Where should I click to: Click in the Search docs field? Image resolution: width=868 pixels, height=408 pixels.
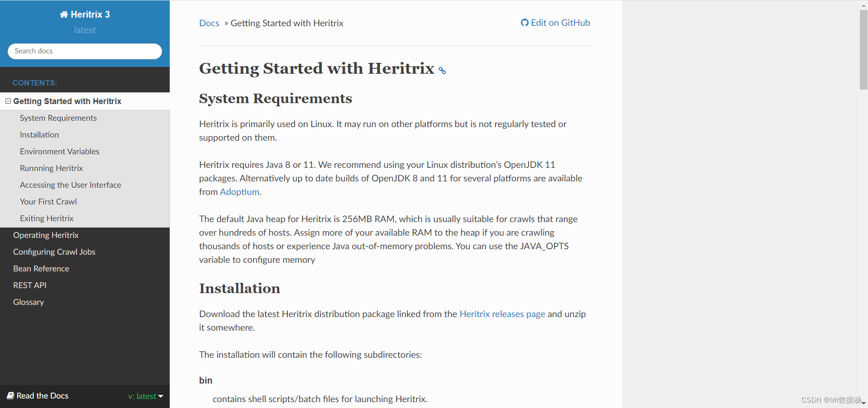(85, 51)
